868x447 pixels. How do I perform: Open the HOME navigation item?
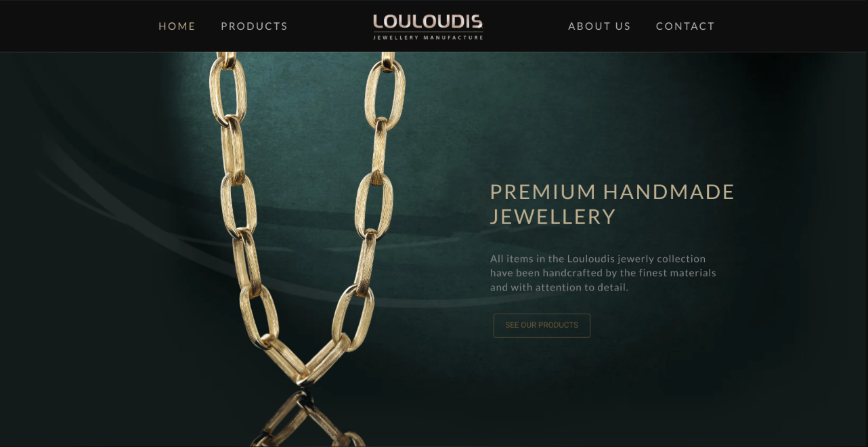[x=177, y=26]
